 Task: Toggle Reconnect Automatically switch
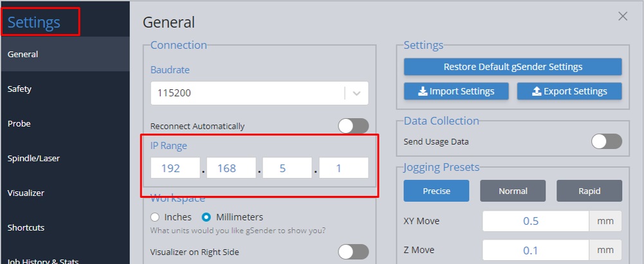click(353, 126)
